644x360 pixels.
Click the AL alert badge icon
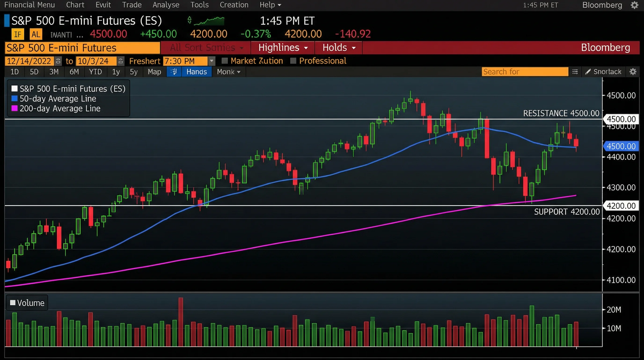pos(36,34)
